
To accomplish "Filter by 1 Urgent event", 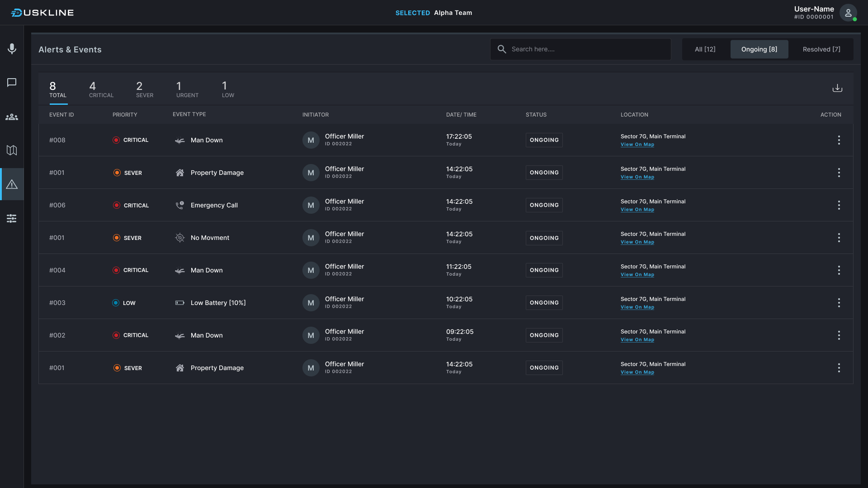I will [187, 89].
